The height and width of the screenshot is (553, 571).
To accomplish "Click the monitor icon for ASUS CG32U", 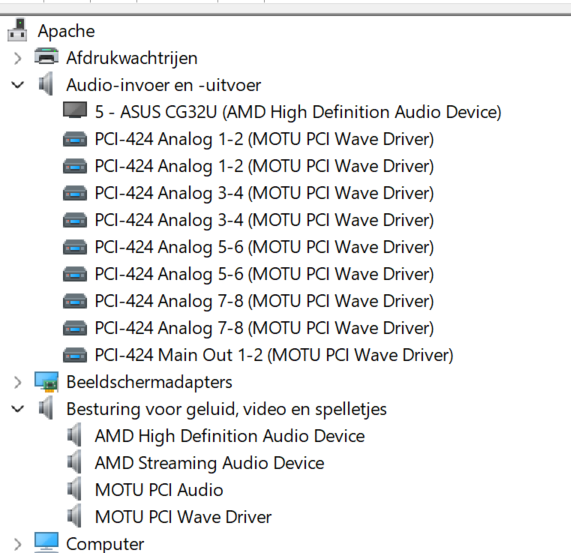I will (75, 110).
